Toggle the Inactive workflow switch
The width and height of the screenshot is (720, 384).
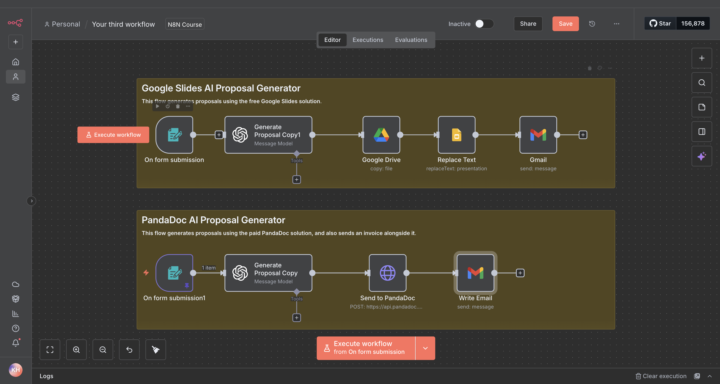pyautogui.click(x=484, y=24)
